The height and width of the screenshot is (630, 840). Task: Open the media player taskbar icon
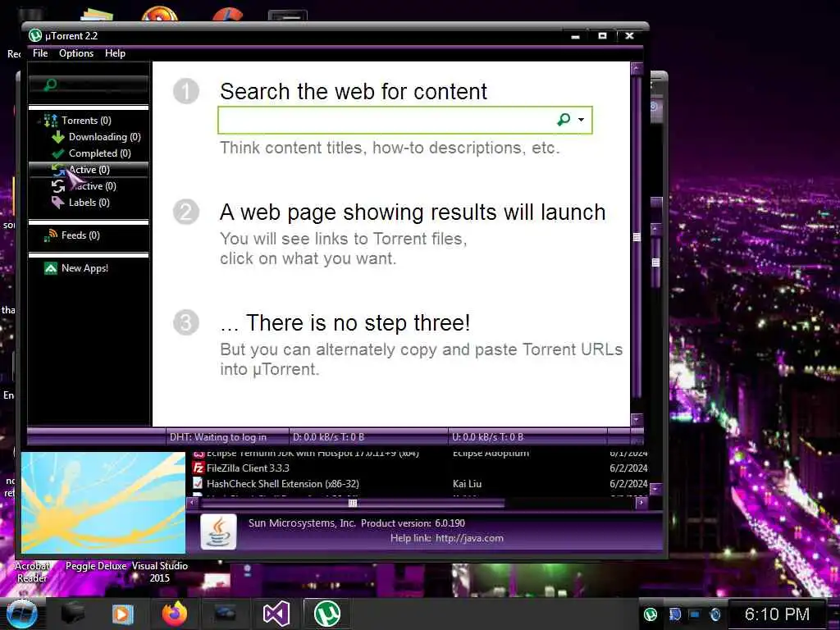[123, 614]
